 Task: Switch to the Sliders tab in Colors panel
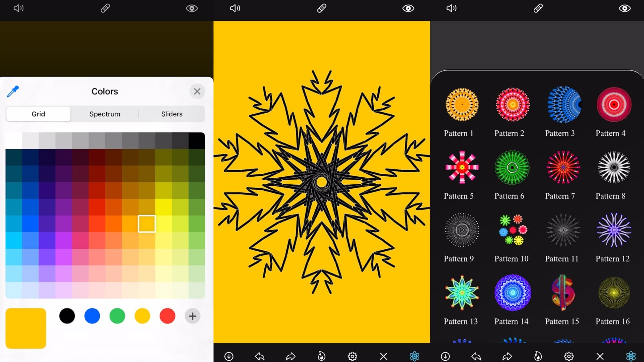pos(172,114)
